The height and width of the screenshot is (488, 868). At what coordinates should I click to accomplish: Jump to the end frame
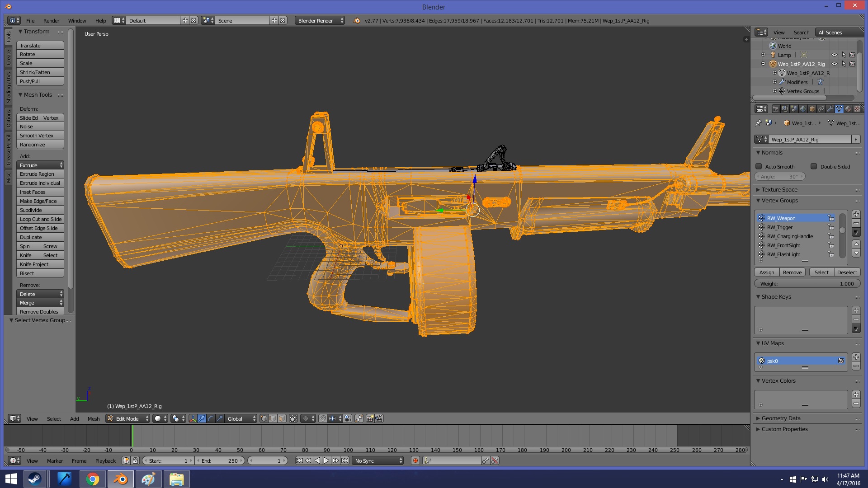tap(344, 461)
